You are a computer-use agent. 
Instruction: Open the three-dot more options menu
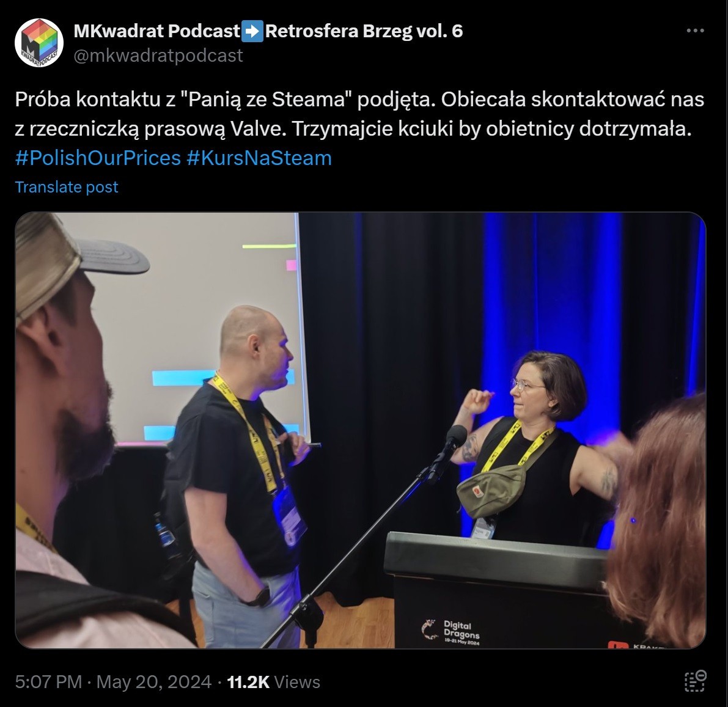click(695, 31)
